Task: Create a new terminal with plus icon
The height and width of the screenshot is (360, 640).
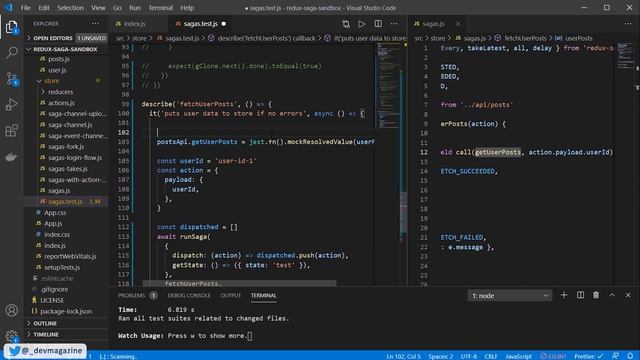Action: 564,295
